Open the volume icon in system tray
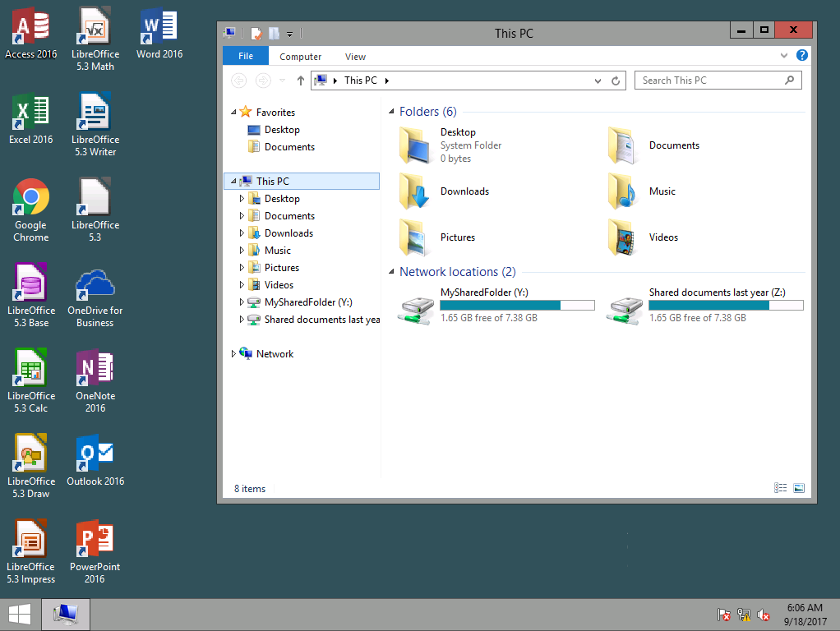This screenshot has height=631, width=840. tap(763, 615)
